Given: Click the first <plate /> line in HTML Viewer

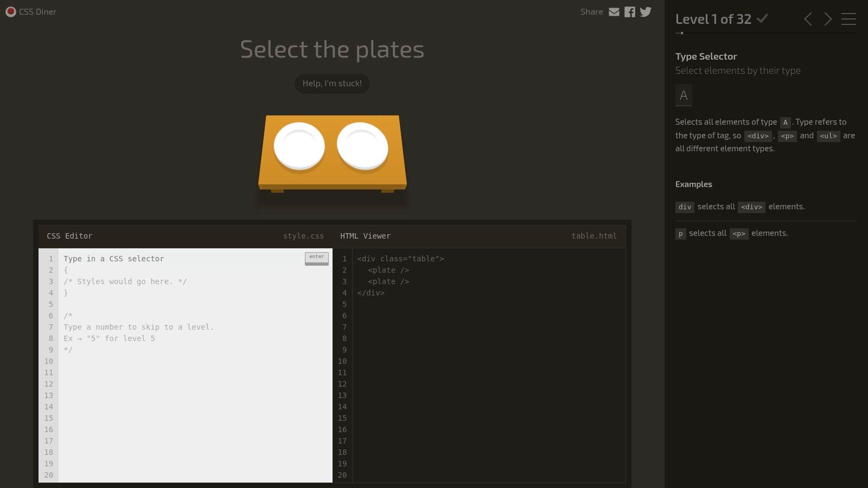Looking at the screenshot, I should tap(388, 270).
